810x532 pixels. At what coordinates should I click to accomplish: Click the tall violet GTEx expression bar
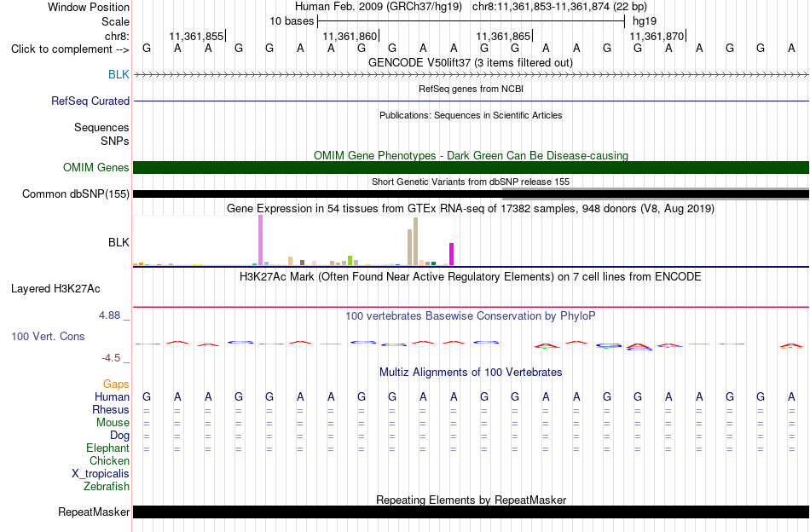click(x=260, y=240)
